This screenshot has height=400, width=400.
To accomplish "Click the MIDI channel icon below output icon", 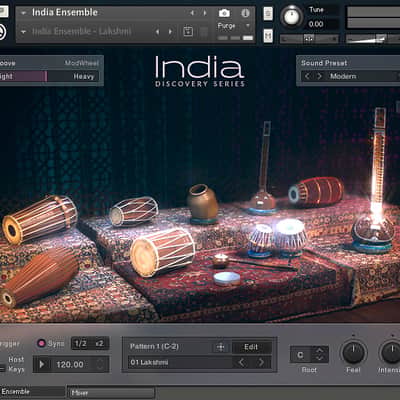I will 268,36.
